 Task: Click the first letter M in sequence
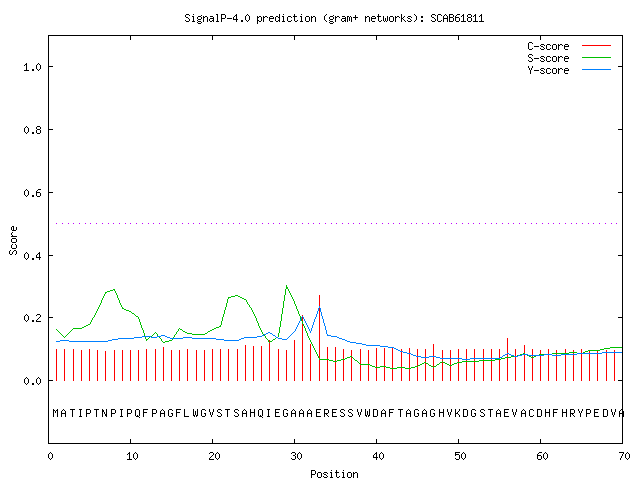click(56, 413)
